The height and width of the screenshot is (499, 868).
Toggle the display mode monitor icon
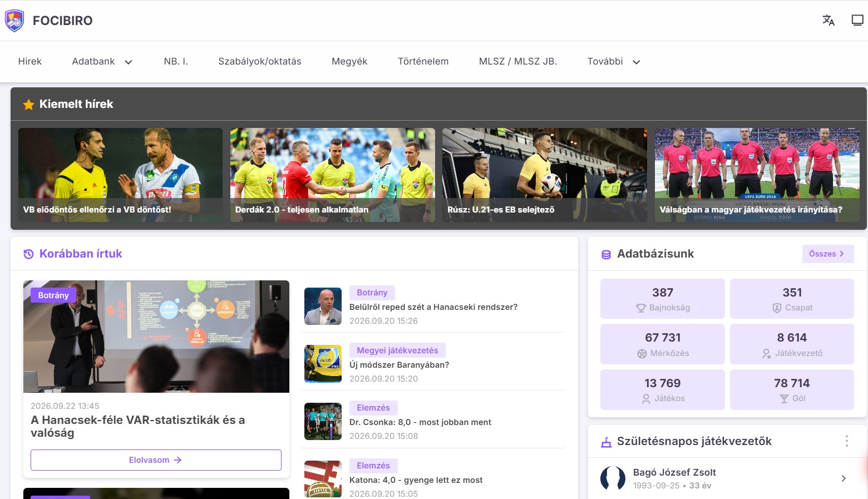(857, 21)
